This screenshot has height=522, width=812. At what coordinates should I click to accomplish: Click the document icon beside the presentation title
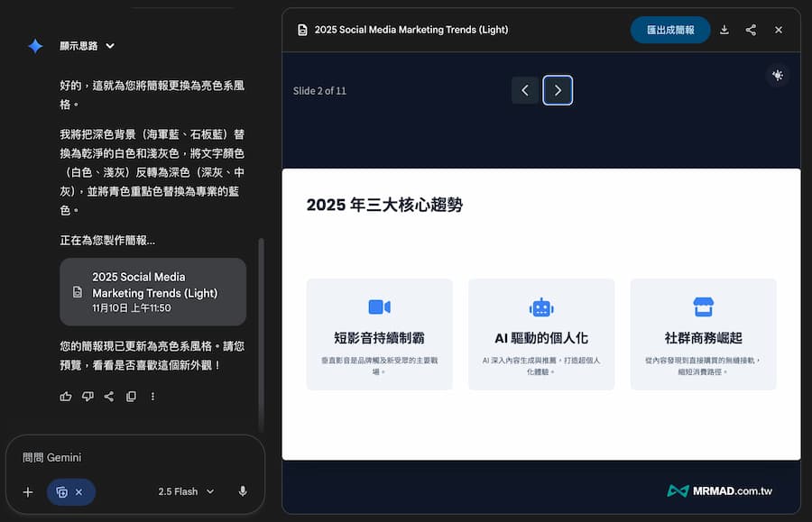(301, 29)
